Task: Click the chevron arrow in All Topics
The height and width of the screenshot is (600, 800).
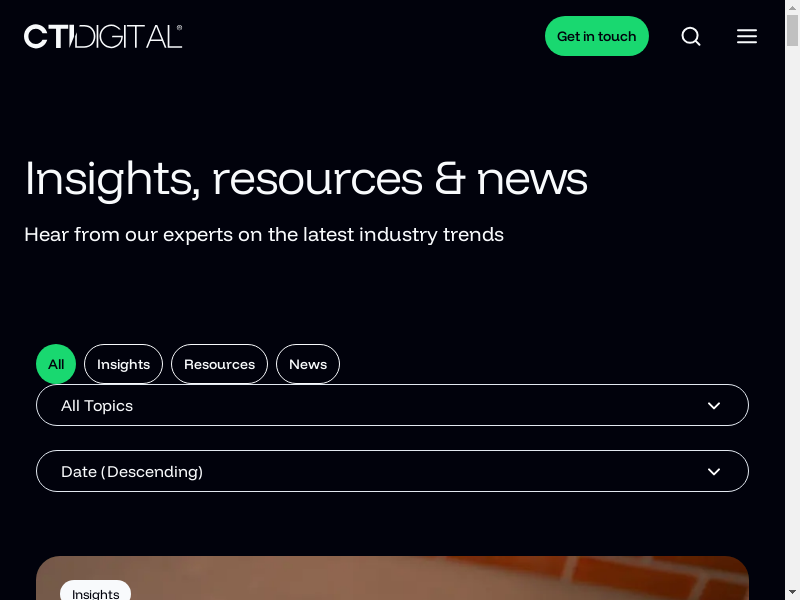Action: tap(714, 405)
